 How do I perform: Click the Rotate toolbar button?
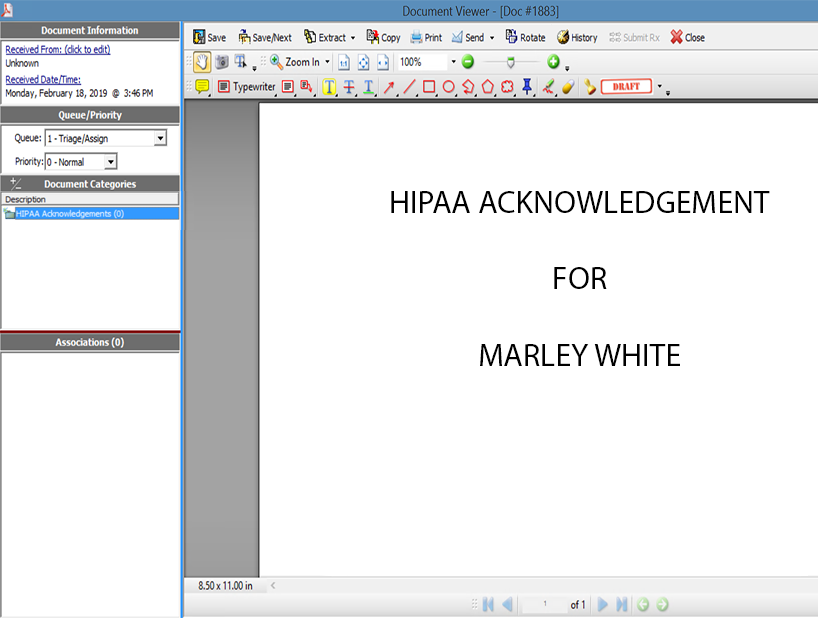tap(525, 38)
